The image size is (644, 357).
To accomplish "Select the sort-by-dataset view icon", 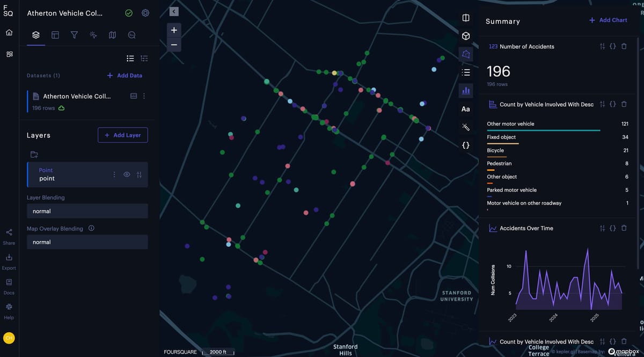I will (x=144, y=59).
